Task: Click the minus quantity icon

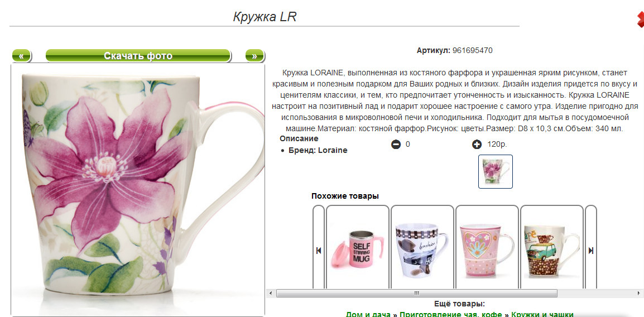Action: (x=396, y=145)
